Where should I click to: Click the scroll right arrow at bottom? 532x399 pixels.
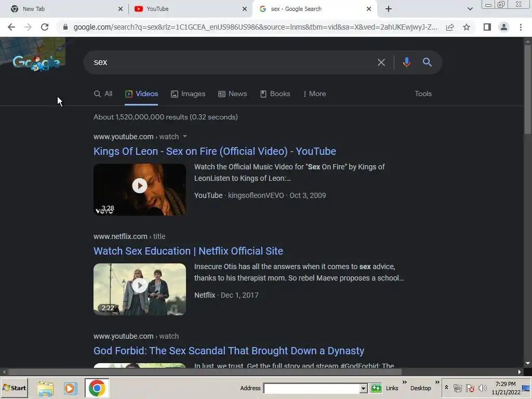pos(520,372)
